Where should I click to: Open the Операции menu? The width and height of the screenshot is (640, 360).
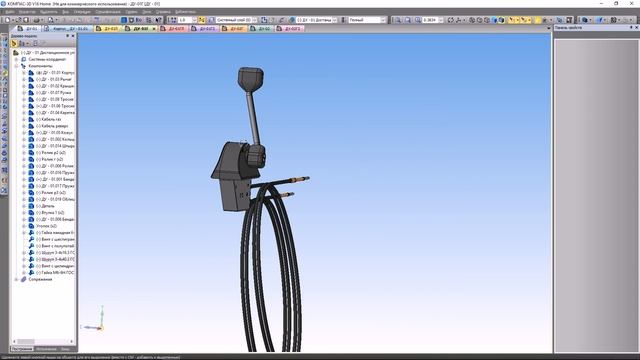[x=82, y=12]
